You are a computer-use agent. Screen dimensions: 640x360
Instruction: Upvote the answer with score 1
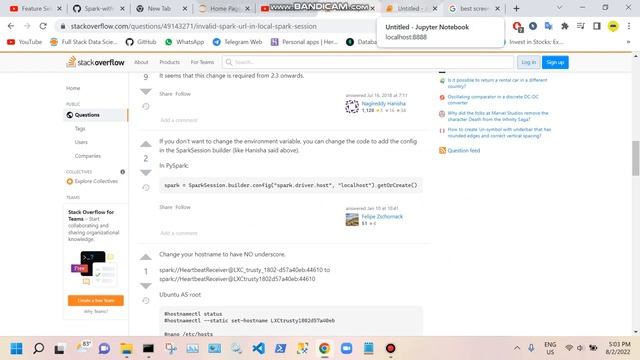point(146,257)
